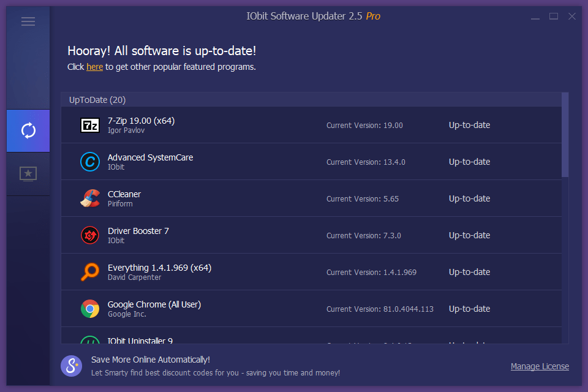Click the Smarty icon in the bottom banner
The width and height of the screenshot is (588, 392).
70,366
